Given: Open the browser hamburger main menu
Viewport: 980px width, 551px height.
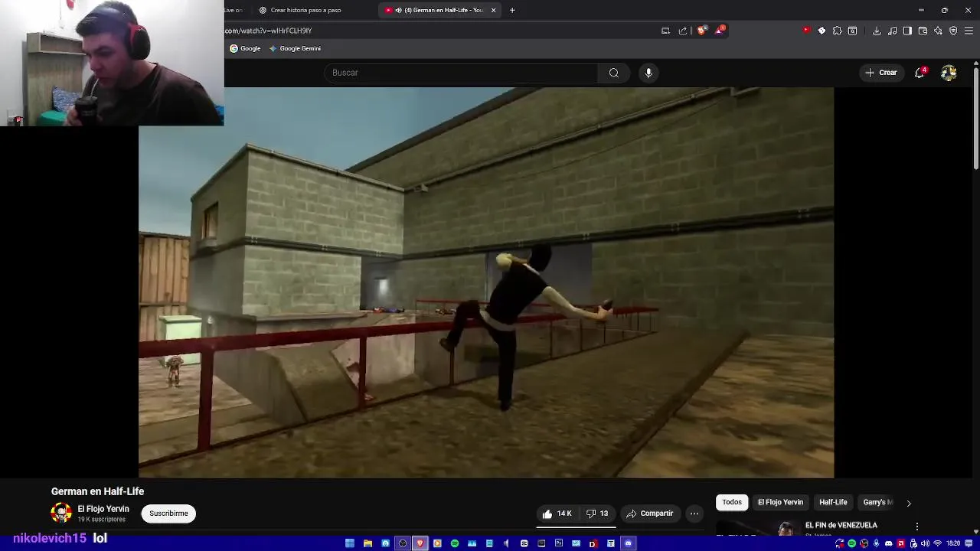Looking at the screenshot, I should (969, 31).
